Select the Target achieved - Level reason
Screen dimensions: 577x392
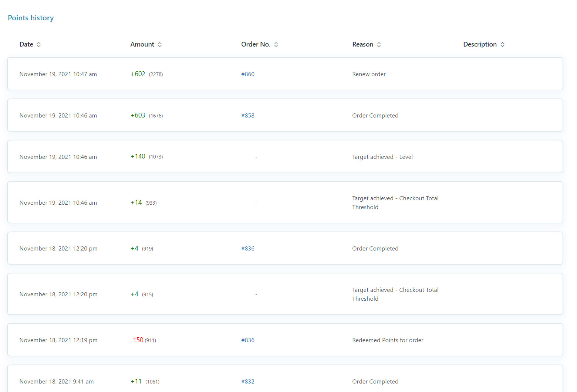(x=382, y=157)
